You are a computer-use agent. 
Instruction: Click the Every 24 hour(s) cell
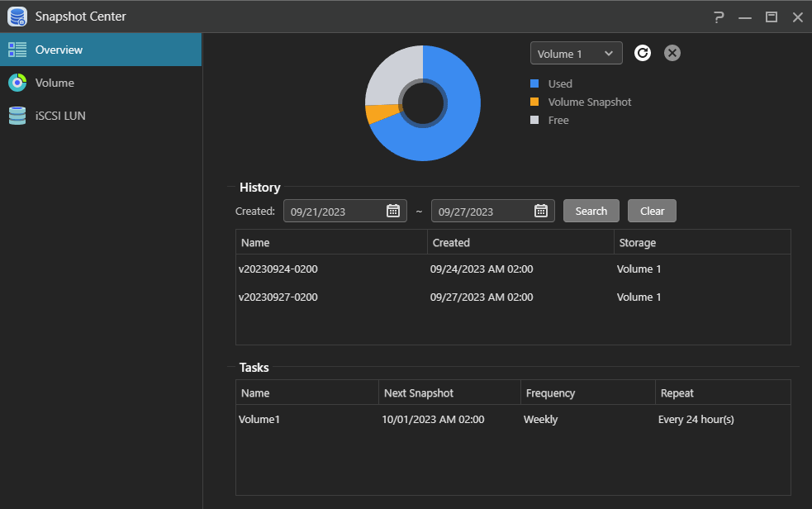coord(696,420)
